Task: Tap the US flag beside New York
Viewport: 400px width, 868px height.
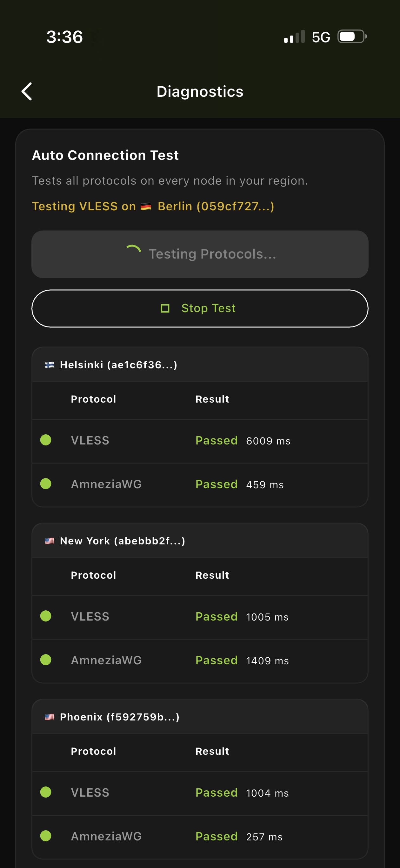Action: click(x=49, y=540)
